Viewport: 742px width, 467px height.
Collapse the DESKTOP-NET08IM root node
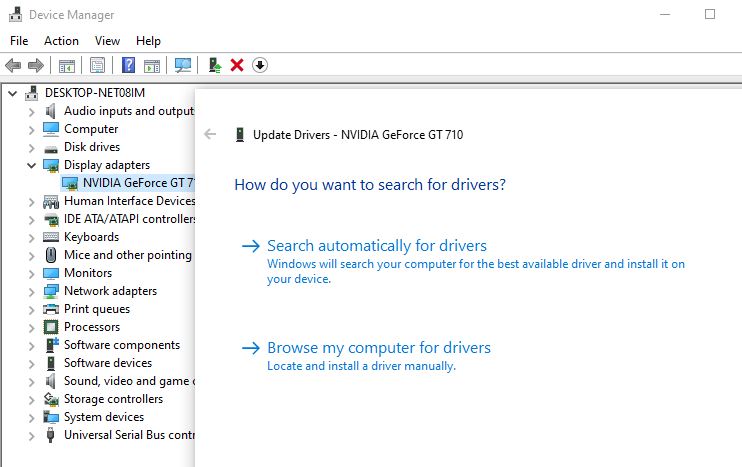point(13,93)
